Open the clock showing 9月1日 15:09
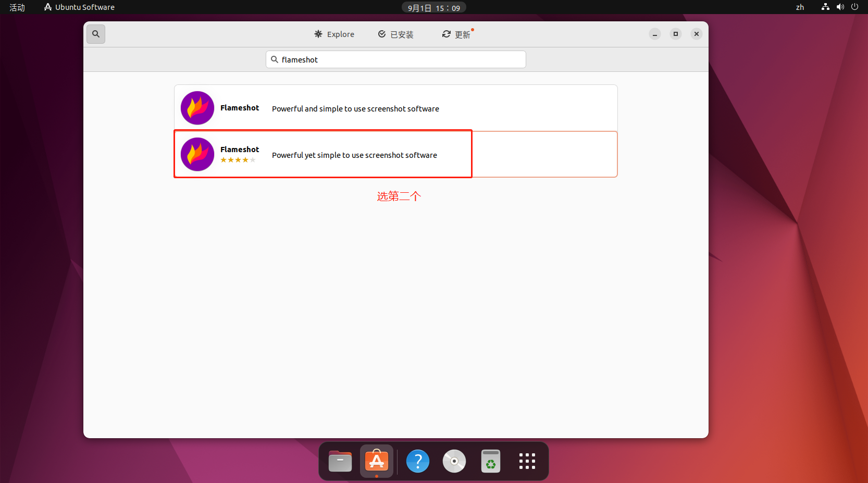 pyautogui.click(x=434, y=8)
